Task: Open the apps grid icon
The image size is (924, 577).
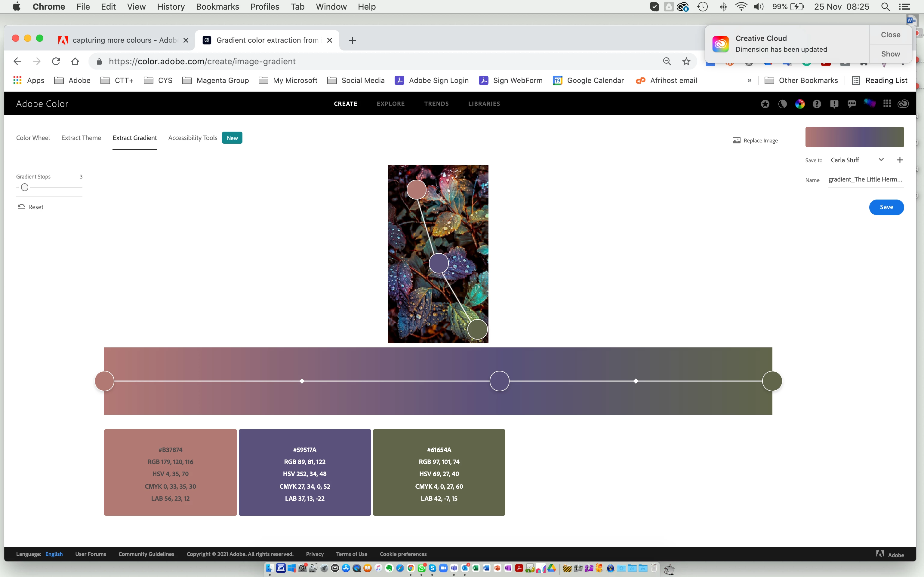Action: [x=887, y=104]
